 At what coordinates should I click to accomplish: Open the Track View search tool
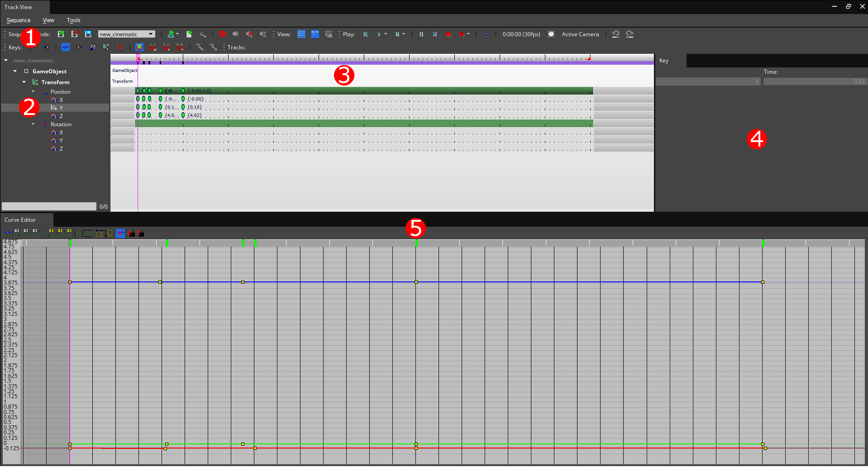pyautogui.click(x=202, y=34)
